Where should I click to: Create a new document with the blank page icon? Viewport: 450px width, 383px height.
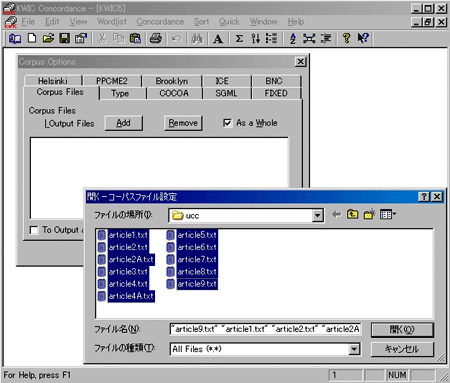tap(32, 38)
